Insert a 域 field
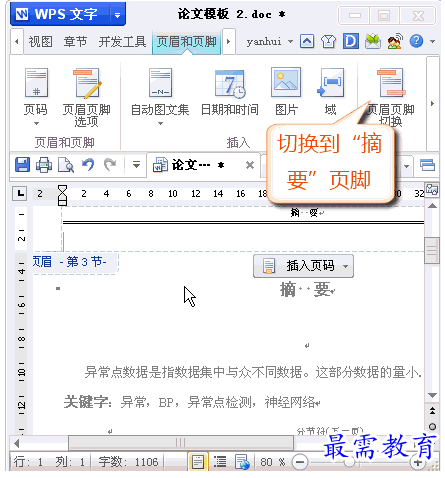Screen dimensions: 445x478 pos(330,92)
